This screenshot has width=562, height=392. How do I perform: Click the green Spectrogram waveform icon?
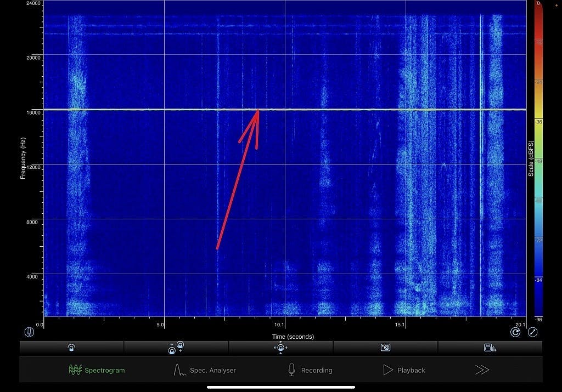tap(75, 370)
